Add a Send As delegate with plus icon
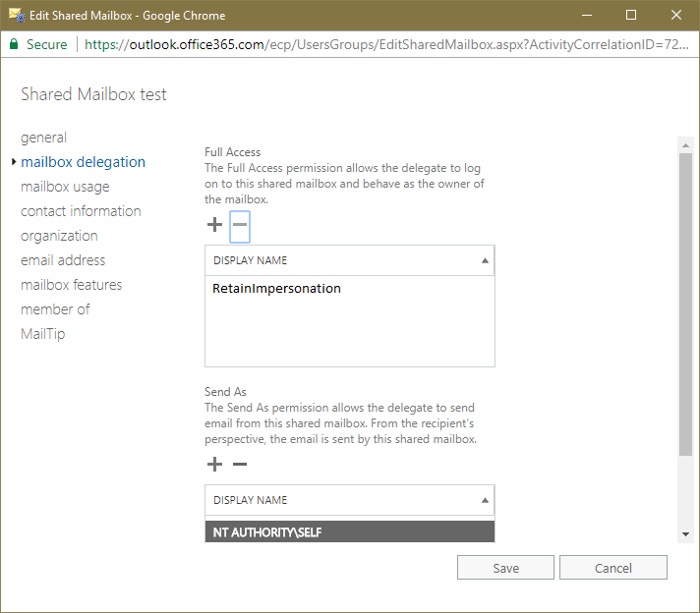The image size is (700, 613). (214, 464)
